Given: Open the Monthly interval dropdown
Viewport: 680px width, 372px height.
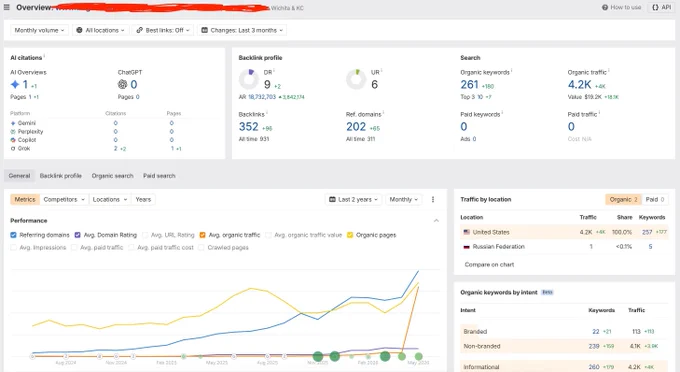Looking at the screenshot, I should click(x=403, y=199).
